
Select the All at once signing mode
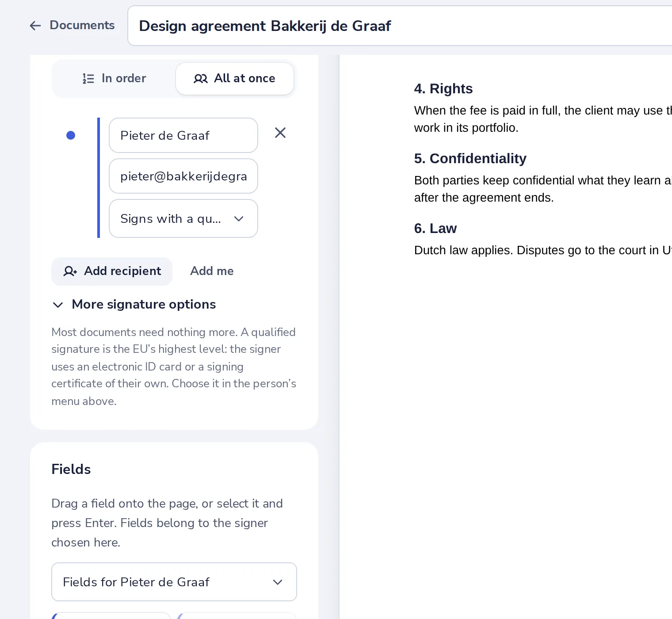(x=235, y=79)
